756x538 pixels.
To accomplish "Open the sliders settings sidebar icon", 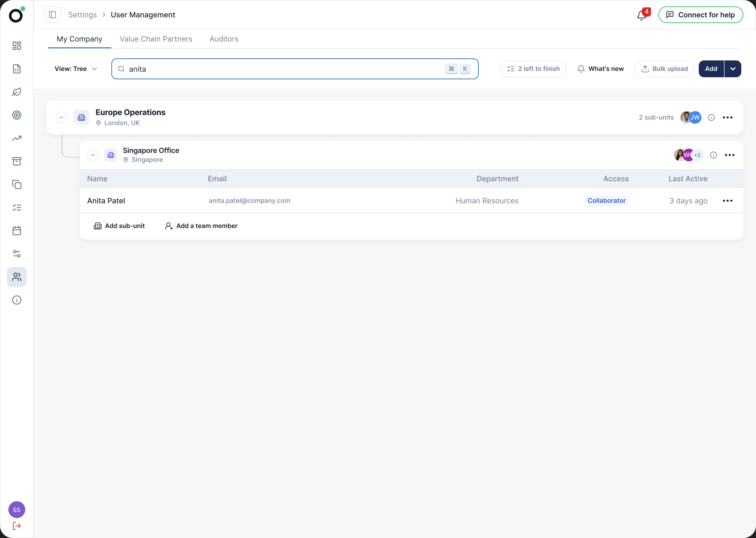I will click(17, 254).
